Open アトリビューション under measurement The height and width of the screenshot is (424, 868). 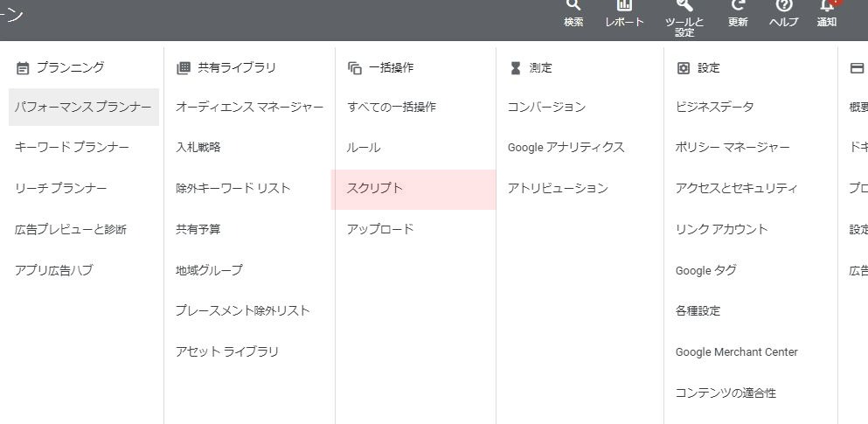coord(558,189)
